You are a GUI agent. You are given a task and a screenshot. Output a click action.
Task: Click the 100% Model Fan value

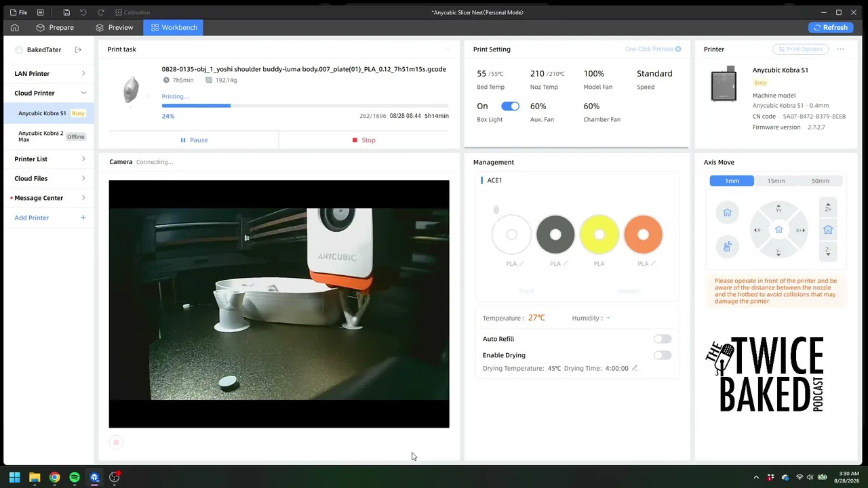(593, 73)
